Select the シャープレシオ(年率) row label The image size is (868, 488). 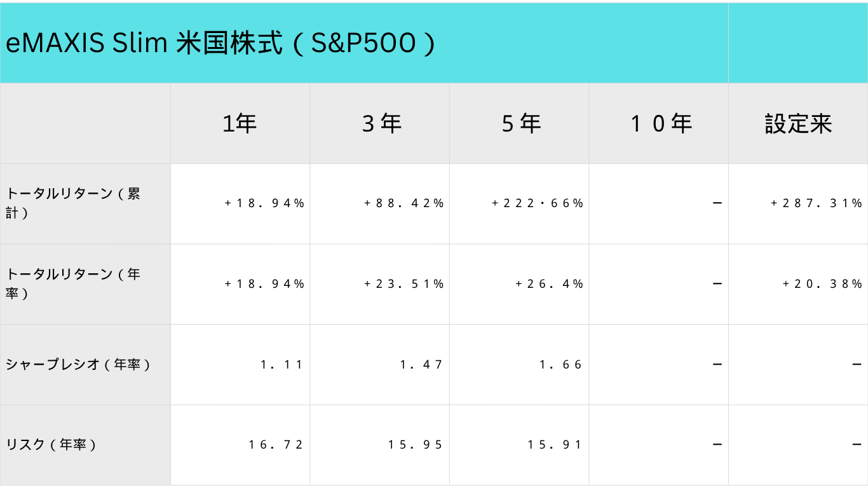coord(78,365)
